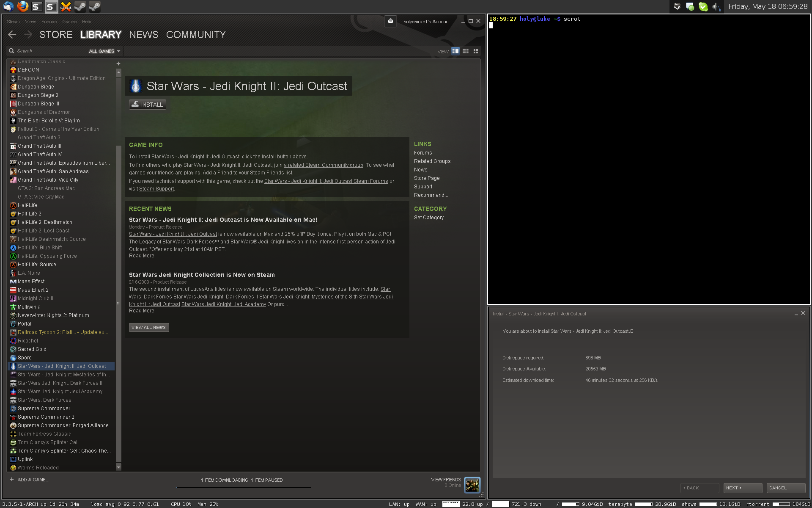Click the Jedi Outcast icon in the title
Viewport: 812px width, 508px height.
tap(136, 86)
